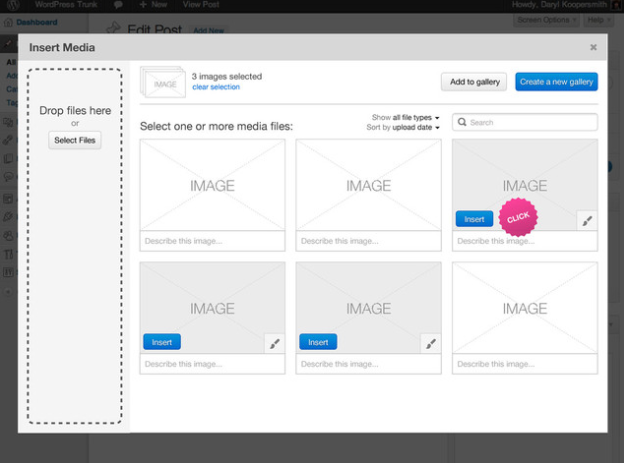The width and height of the screenshot is (624, 463).
Task: Click the pencil icon on bottom-left image
Action: (274, 343)
